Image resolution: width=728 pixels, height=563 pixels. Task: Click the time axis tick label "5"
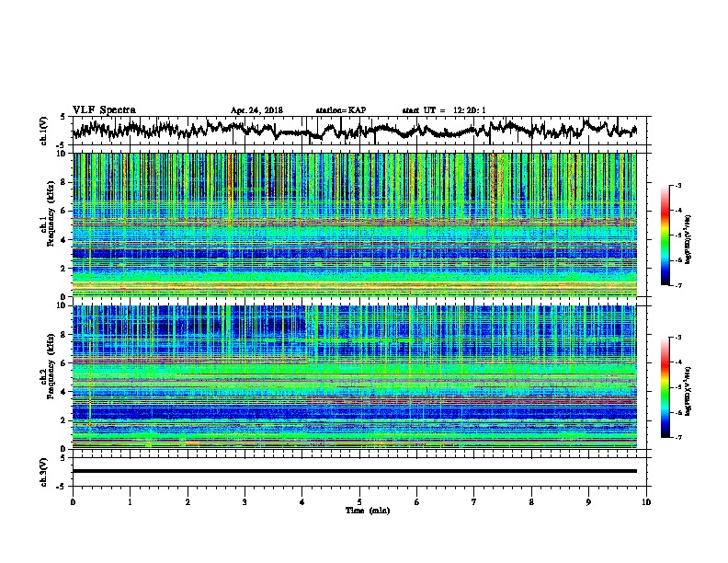(x=359, y=502)
